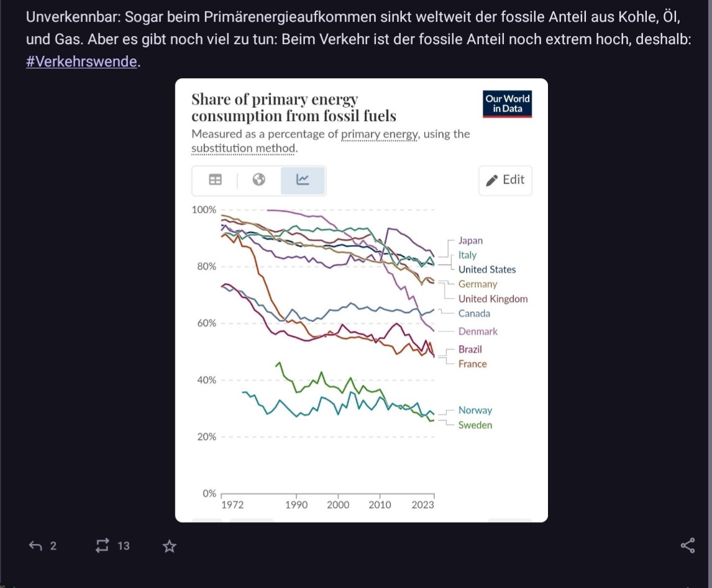Viewport: 712px width, 588px height.
Task: Boost the post with the retweet icon
Action: (102, 546)
